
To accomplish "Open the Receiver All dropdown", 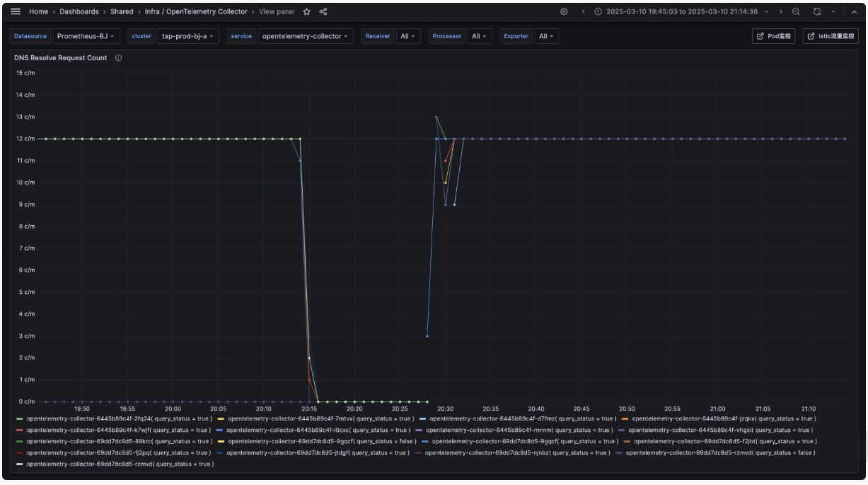I will pos(408,36).
